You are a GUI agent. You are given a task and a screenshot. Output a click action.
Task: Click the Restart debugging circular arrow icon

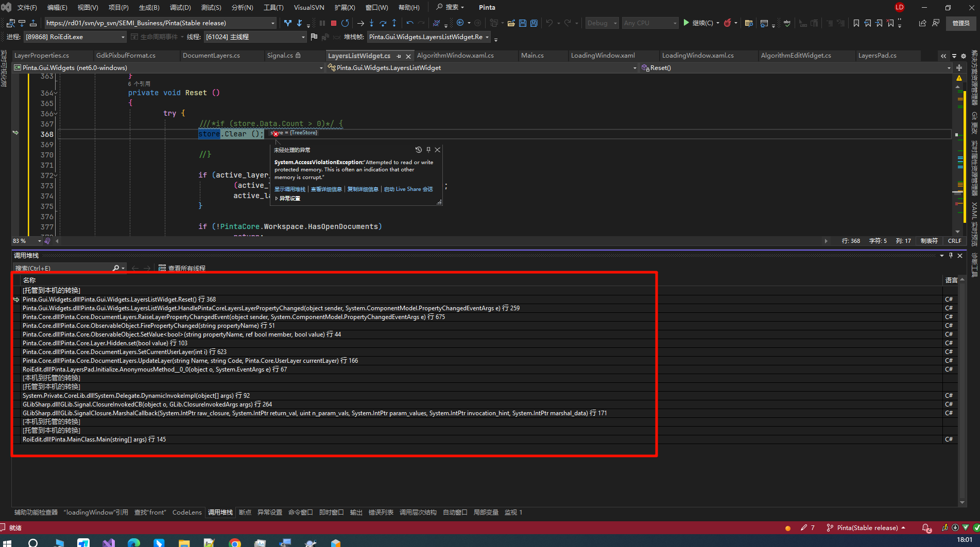[345, 23]
